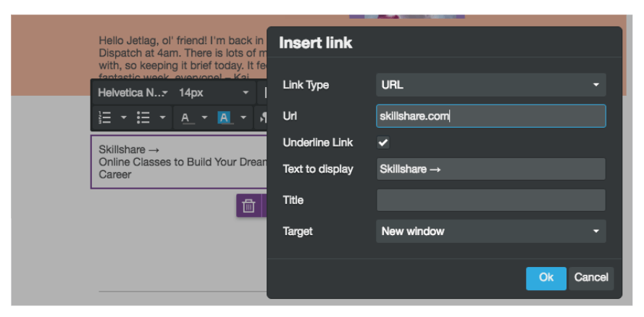The height and width of the screenshot is (317, 644).
Task: Click the Text to display field
Action: [490, 169]
